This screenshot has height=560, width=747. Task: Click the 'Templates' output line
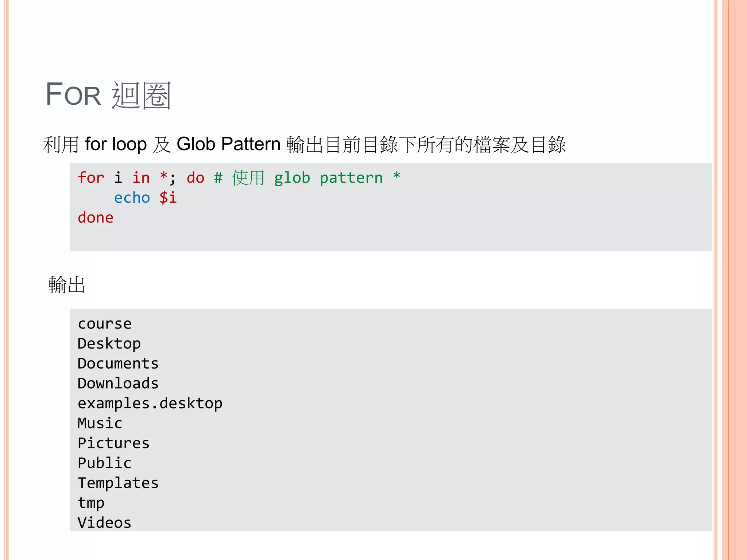tap(118, 483)
